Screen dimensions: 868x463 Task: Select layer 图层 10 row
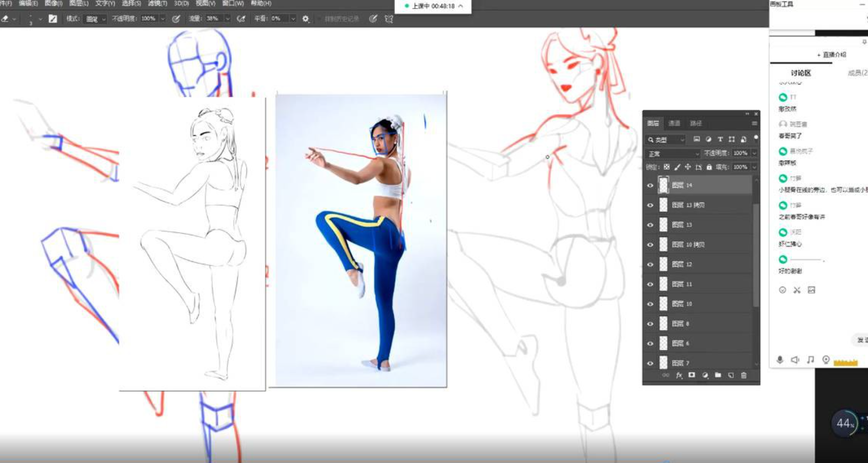click(699, 304)
